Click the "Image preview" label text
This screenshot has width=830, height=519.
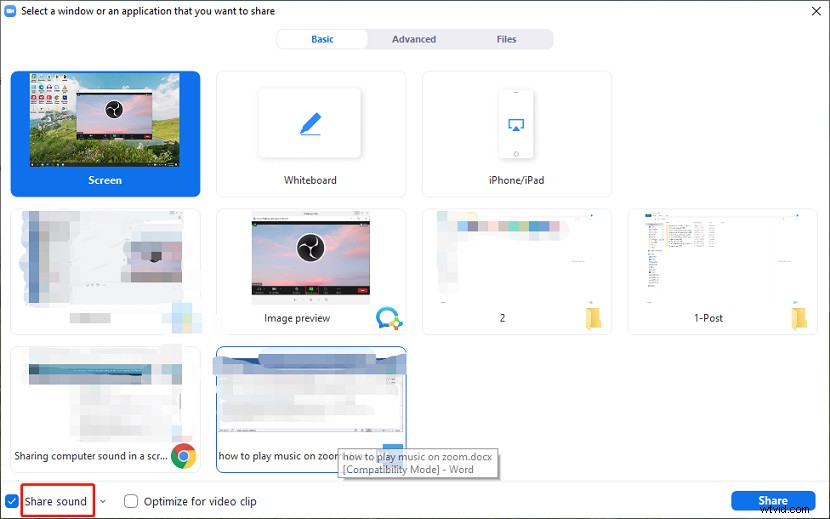tap(297, 318)
